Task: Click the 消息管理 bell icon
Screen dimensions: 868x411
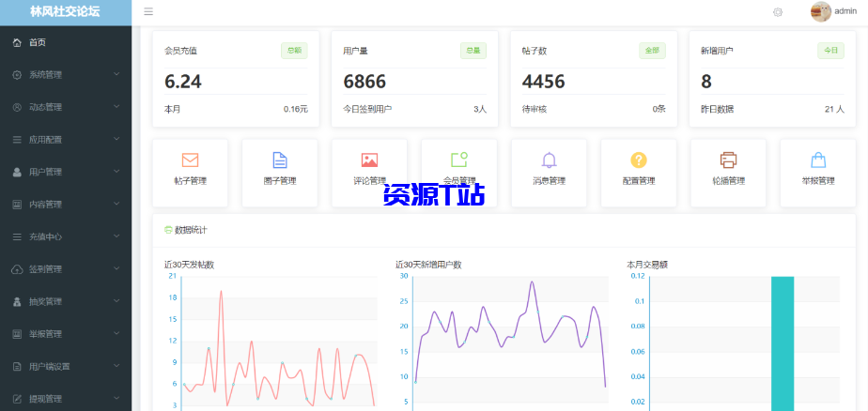Action: (550, 160)
